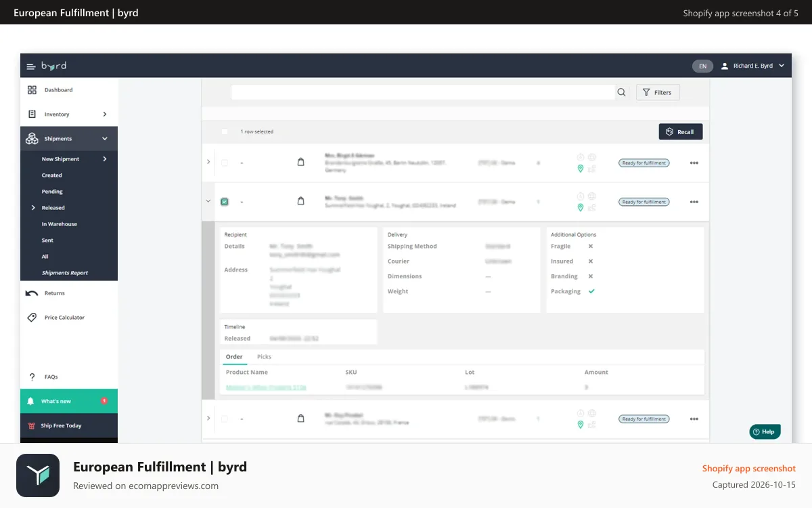
Task: Collapse the Ireland shipment row
Action: pos(208,201)
